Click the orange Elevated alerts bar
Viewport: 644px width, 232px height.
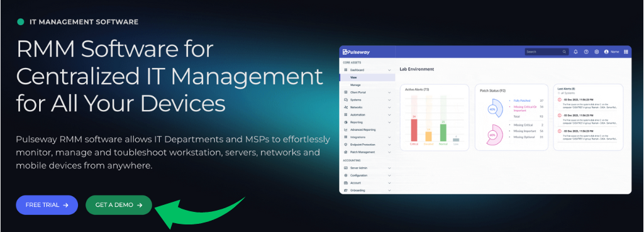pyautogui.click(x=428, y=136)
